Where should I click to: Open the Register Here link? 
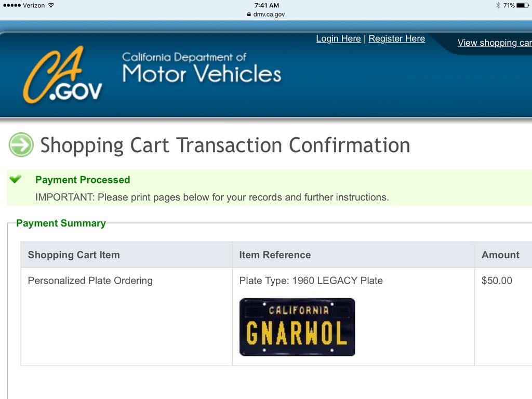pos(396,38)
